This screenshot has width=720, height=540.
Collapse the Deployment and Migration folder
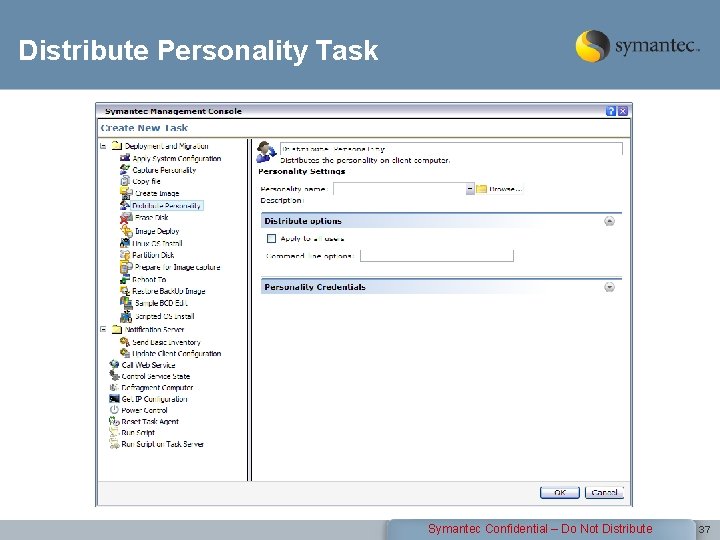click(x=103, y=146)
